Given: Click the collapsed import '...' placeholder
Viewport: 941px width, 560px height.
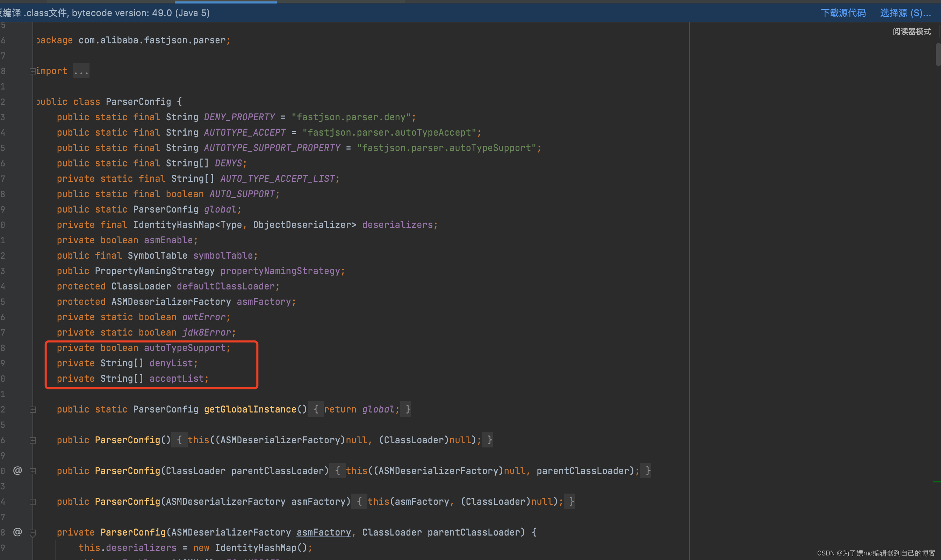Looking at the screenshot, I should pyautogui.click(x=81, y=71).
